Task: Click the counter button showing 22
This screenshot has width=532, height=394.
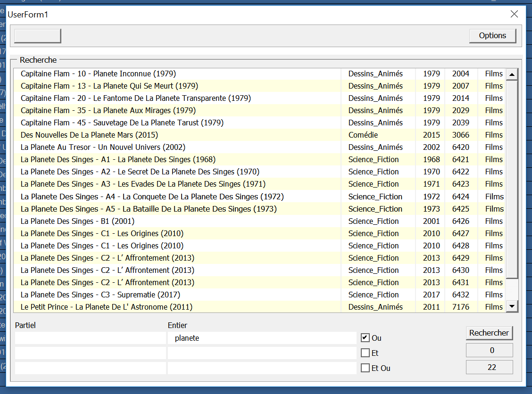Action: 490,367
